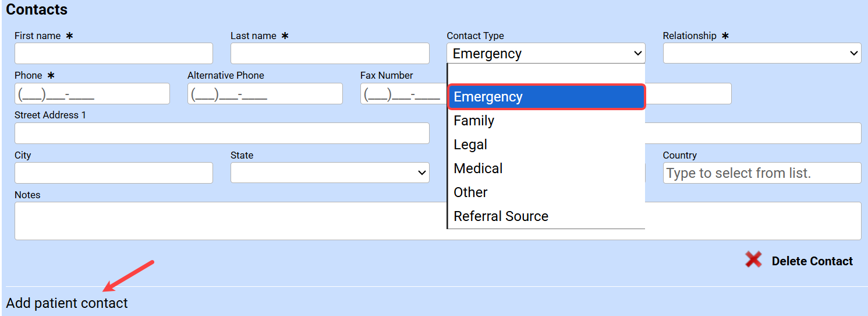
Task: Click into the Last name field
Action: coord(330,54)
